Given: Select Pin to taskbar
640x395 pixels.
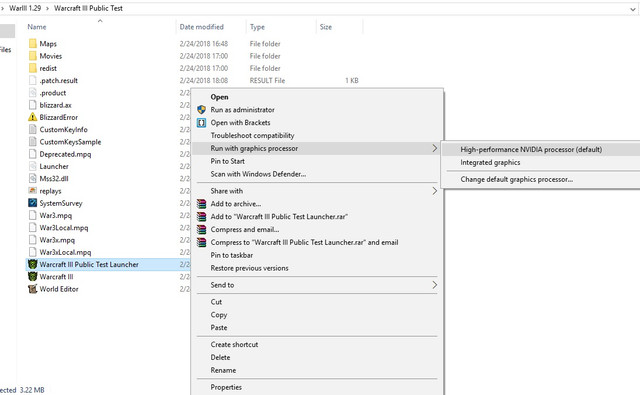Looking at the screenshot, I should click(231, 255).
